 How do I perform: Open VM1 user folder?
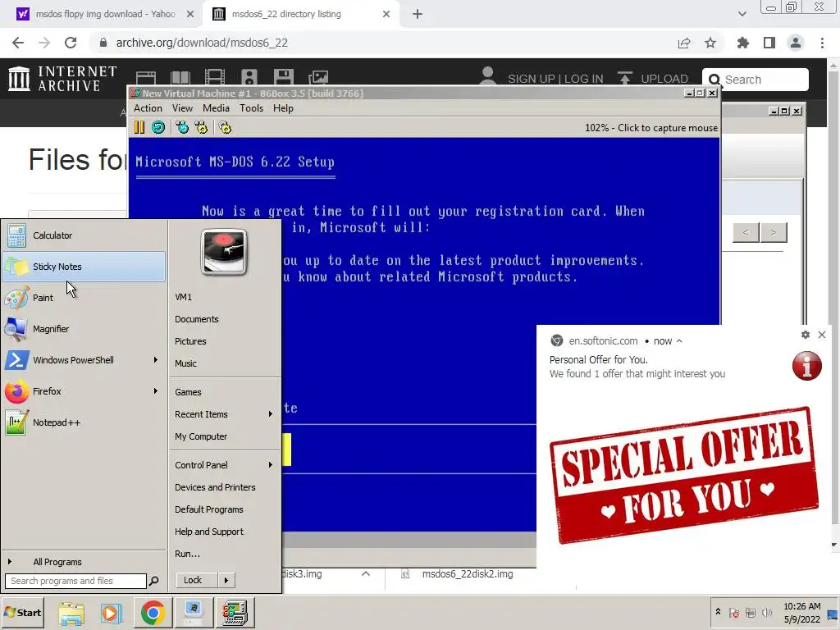pyautogui.click(x=224, y=297)
